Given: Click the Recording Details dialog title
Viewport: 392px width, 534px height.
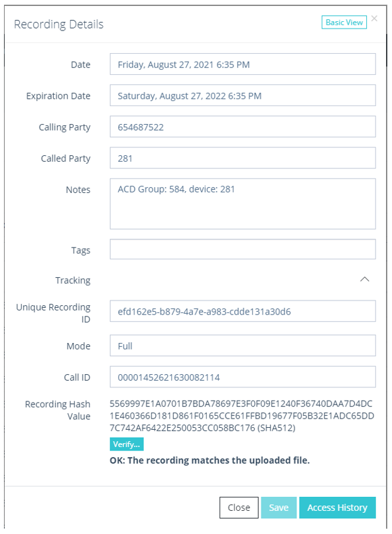Looking at the screenshot, I should click(58, 24).
